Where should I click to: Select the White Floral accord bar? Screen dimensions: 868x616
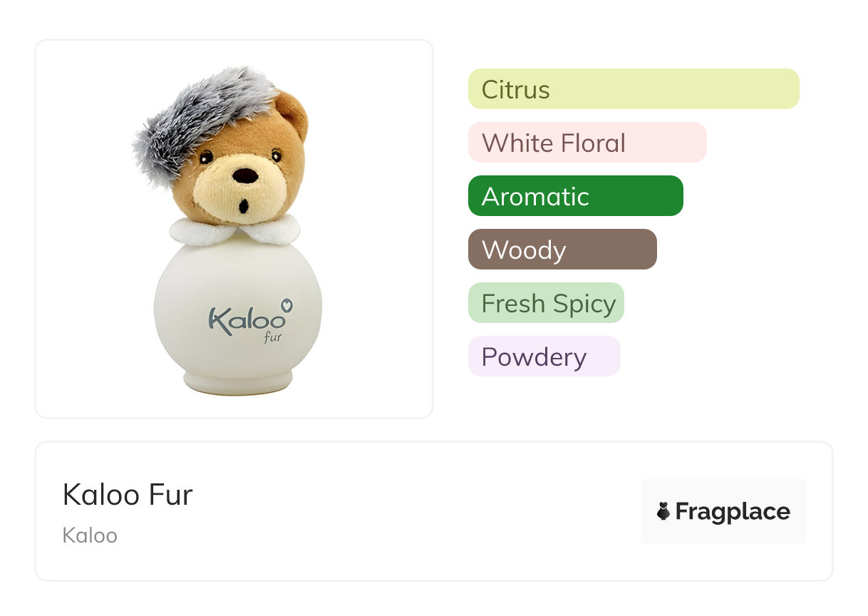point(587,143)
